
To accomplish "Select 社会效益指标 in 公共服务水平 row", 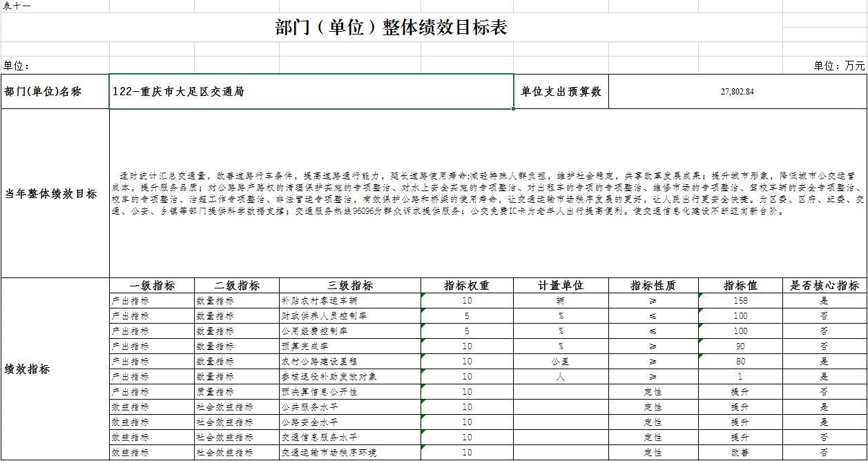I will [237, 407].
